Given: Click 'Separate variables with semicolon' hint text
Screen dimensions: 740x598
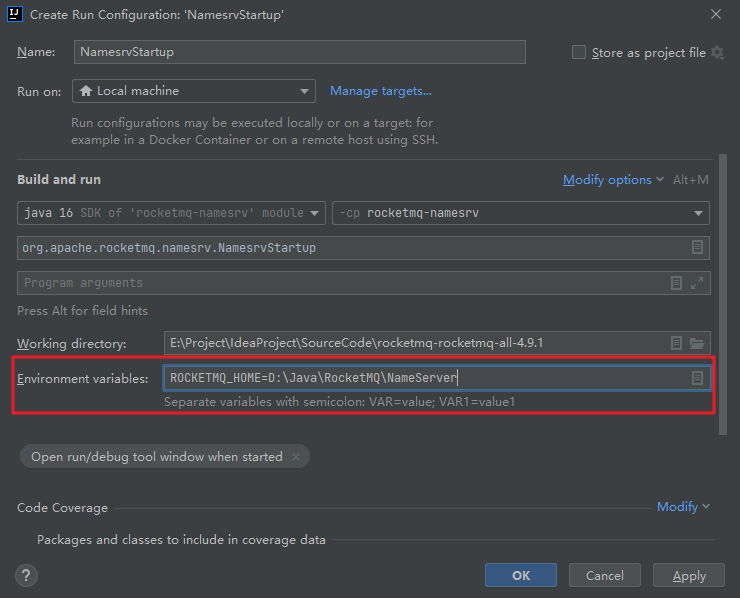Looking at the screenshot, I should (x=339, y=402).
